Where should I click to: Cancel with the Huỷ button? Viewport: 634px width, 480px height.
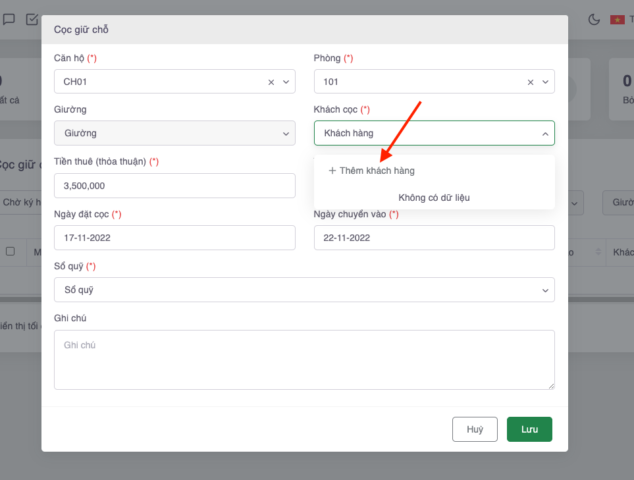click(474, 429)
